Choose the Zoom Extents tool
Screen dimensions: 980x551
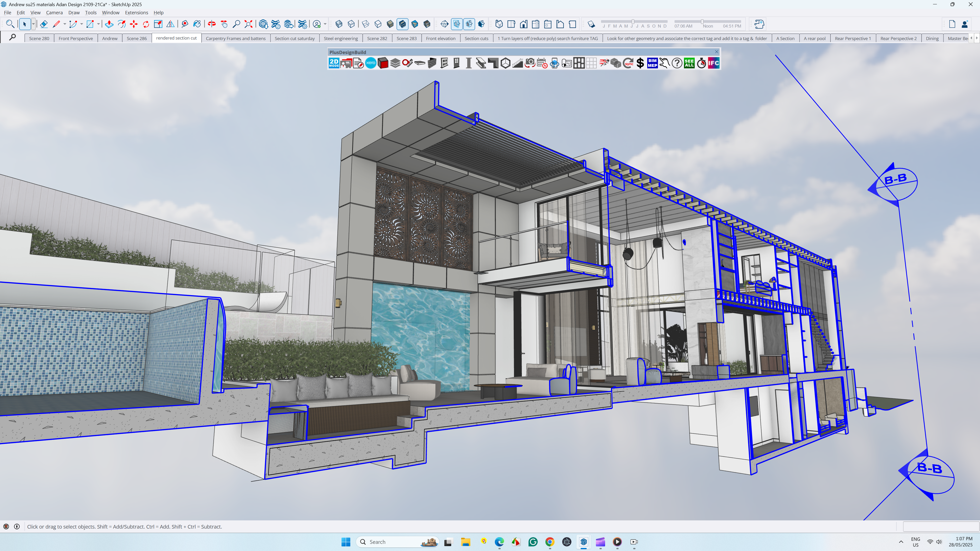pos(248,24)
